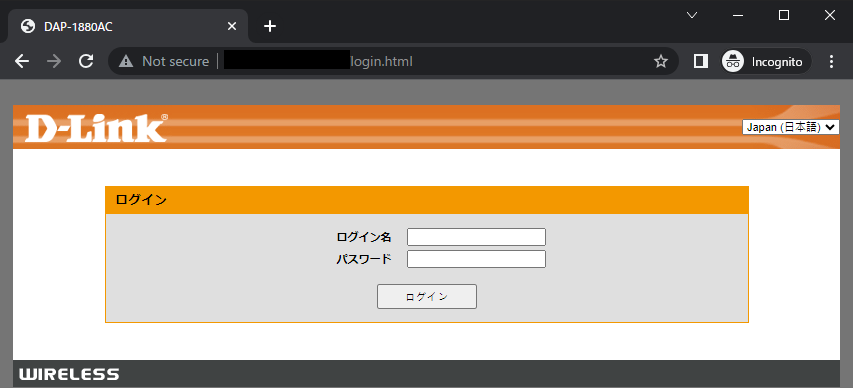853x388 pixels.
Task: Open Chrome's three-dot menu
Action: tap(831, 61)
